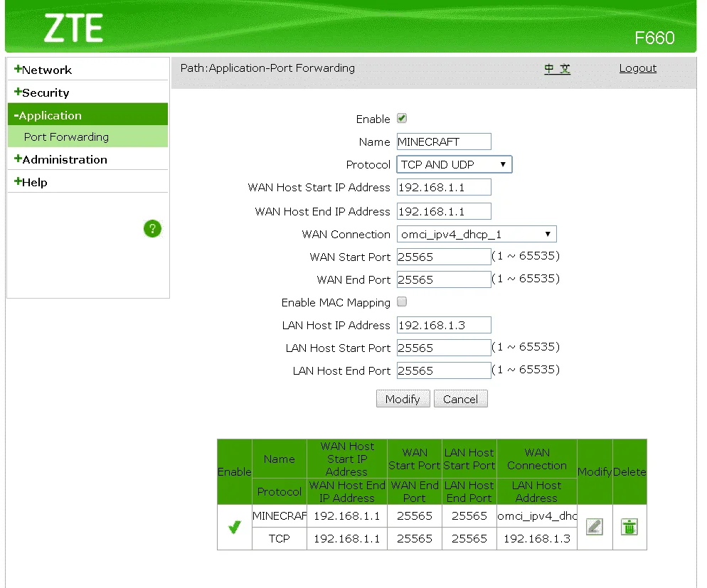
Task: Click WAN Host Start IP Address column header
Action: tap(346, 459)
